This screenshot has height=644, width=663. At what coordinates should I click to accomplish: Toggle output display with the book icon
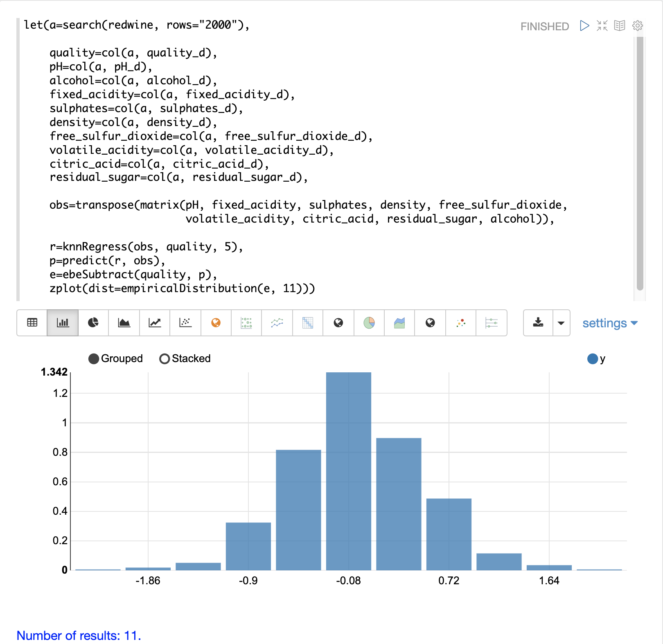click(x=620, y=26)
